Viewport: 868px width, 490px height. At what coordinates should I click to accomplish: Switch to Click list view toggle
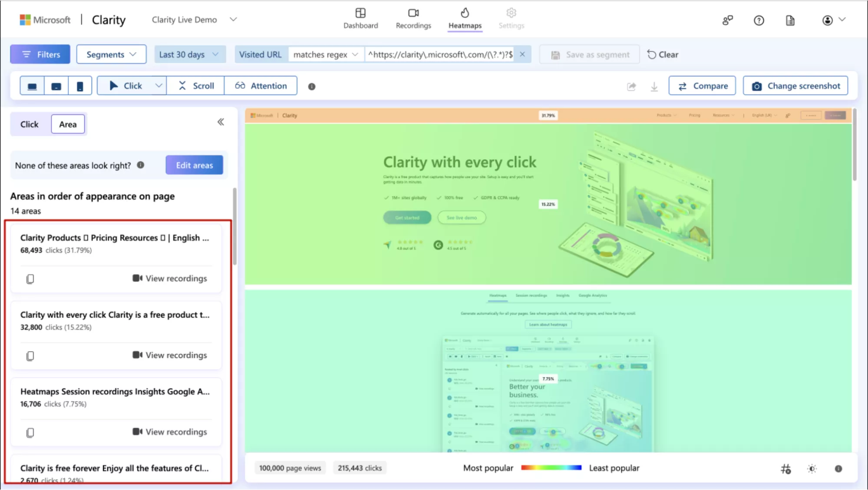coord(30,124)
